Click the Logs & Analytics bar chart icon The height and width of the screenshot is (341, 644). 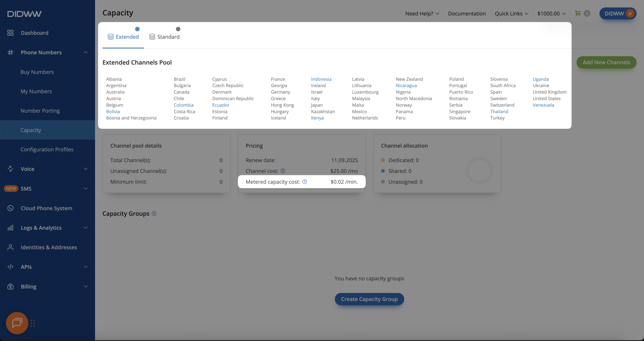(10, 228)
